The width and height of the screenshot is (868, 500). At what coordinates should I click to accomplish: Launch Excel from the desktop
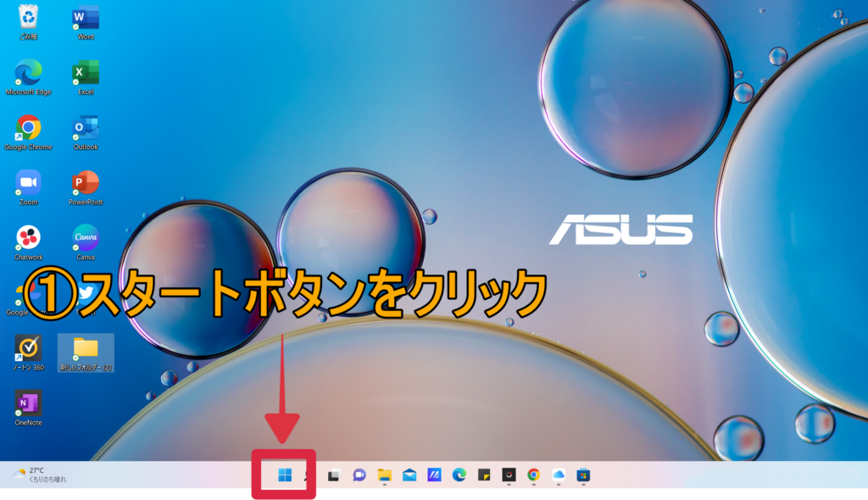[86, 77]
